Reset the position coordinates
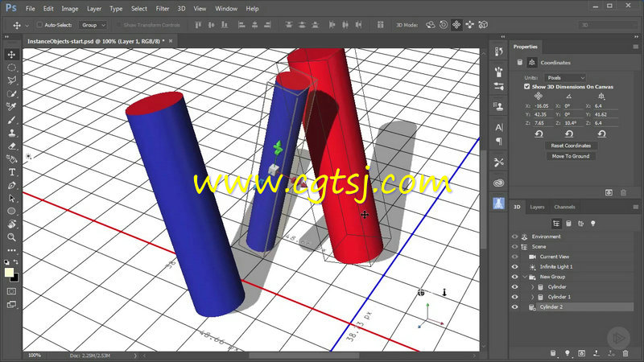The image size is (644, 362). [539, 134]
